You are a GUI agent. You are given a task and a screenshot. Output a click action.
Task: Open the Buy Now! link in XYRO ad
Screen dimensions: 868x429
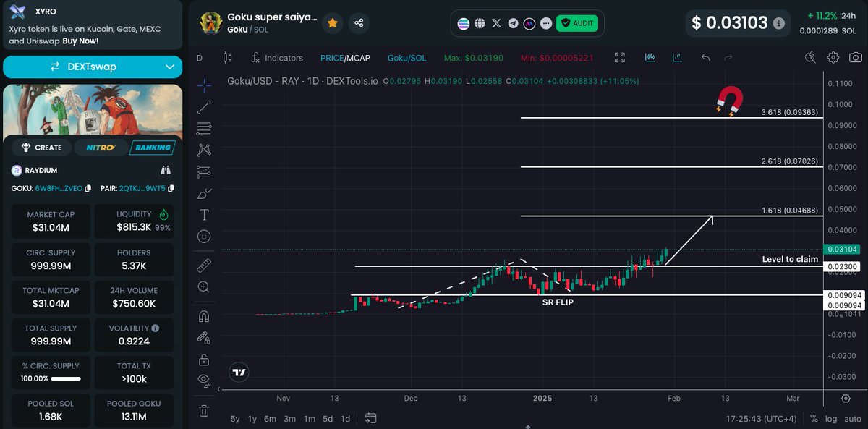(x=80, y=41)
